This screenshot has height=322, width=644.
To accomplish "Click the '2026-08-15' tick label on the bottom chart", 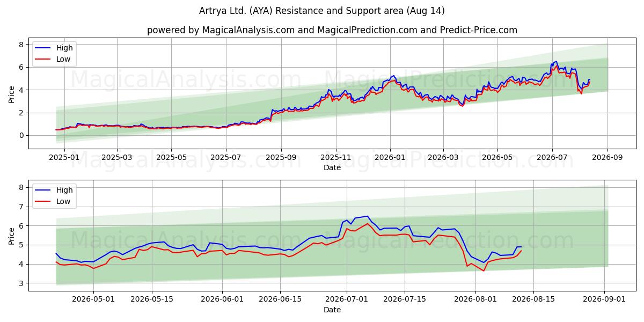I will pos(533,300).
